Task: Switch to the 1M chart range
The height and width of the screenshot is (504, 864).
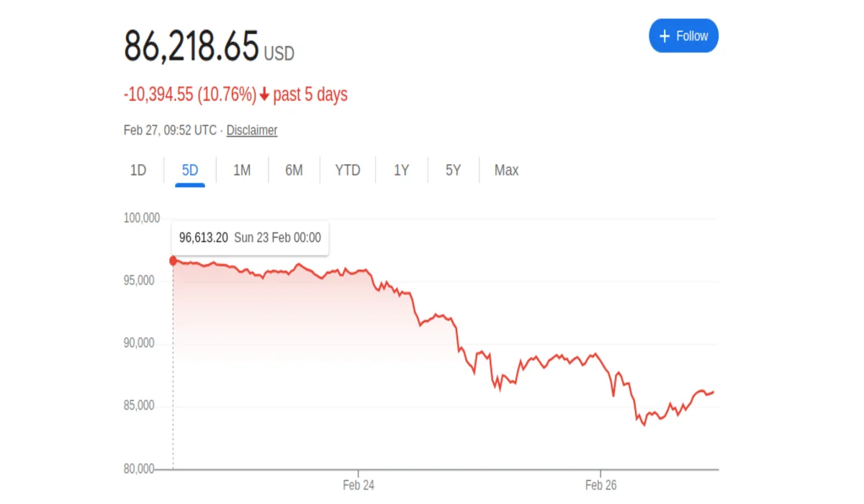Action: click(x=242, y=171)
